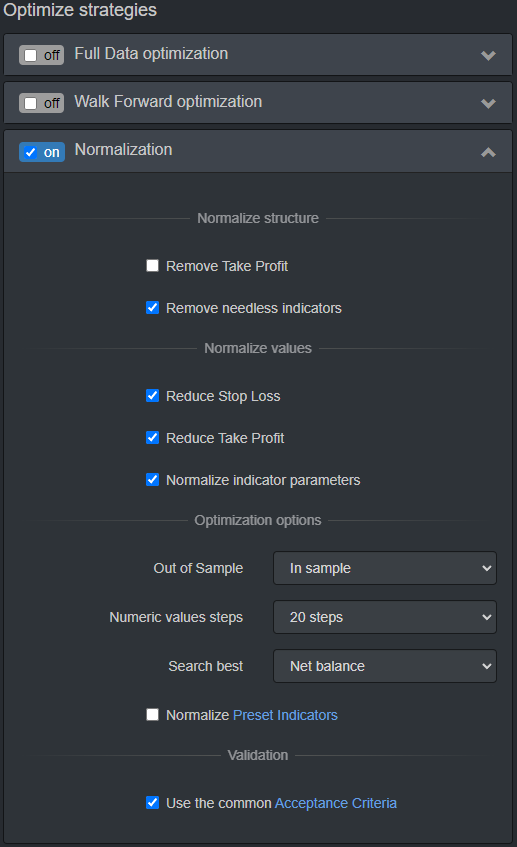Toggle Full Data optimization on
517x847 pixels.
pos(42,55)
